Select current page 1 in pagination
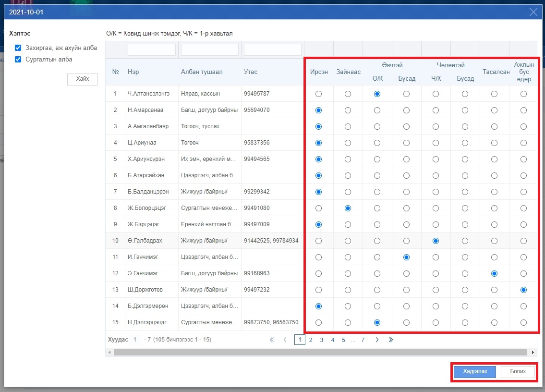This screenshot has height=392, width=545. (300, 340)
